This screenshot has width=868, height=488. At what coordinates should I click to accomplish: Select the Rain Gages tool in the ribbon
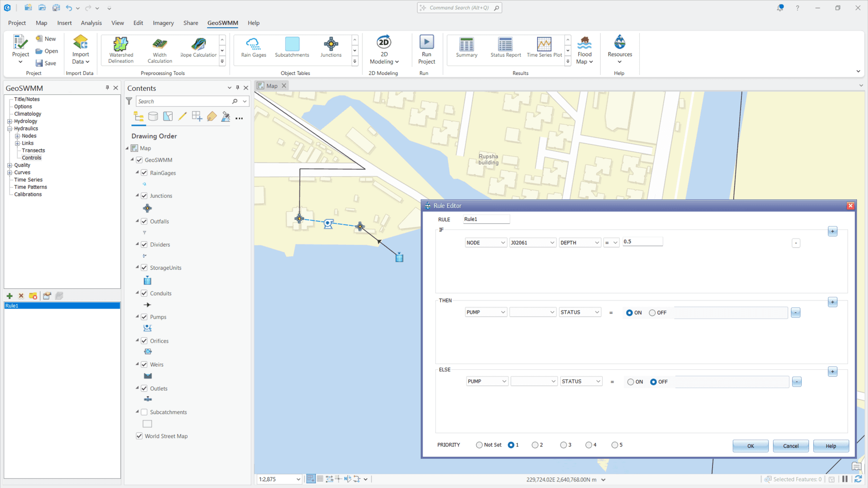(253, 50)
